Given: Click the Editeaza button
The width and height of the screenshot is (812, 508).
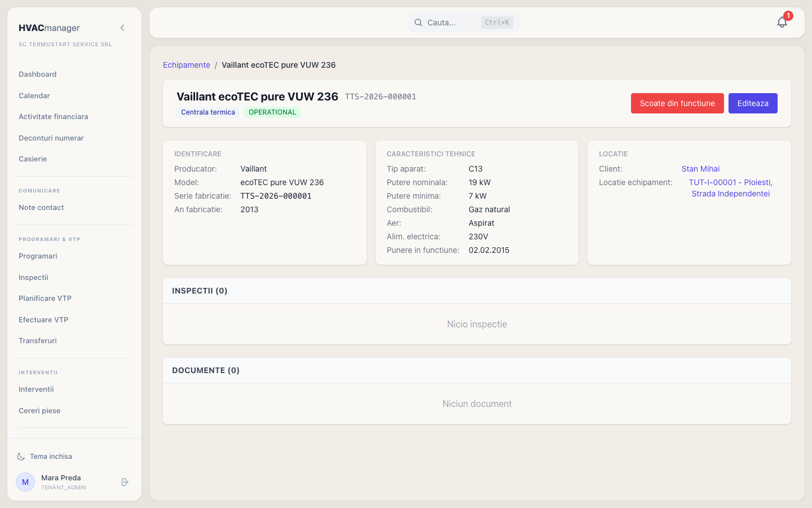Looking at the screenshot, I should click(753, 103).
